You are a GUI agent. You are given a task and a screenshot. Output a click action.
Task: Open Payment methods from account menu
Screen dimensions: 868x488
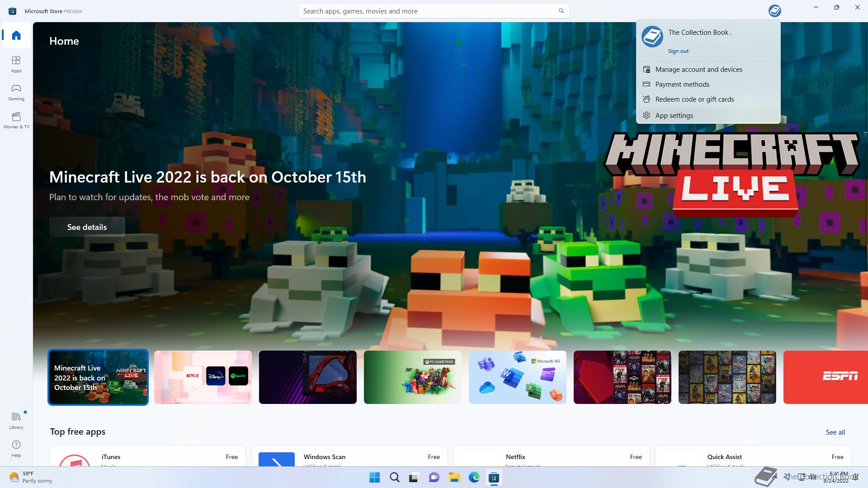pyautogui.click(x=708, y=84)
